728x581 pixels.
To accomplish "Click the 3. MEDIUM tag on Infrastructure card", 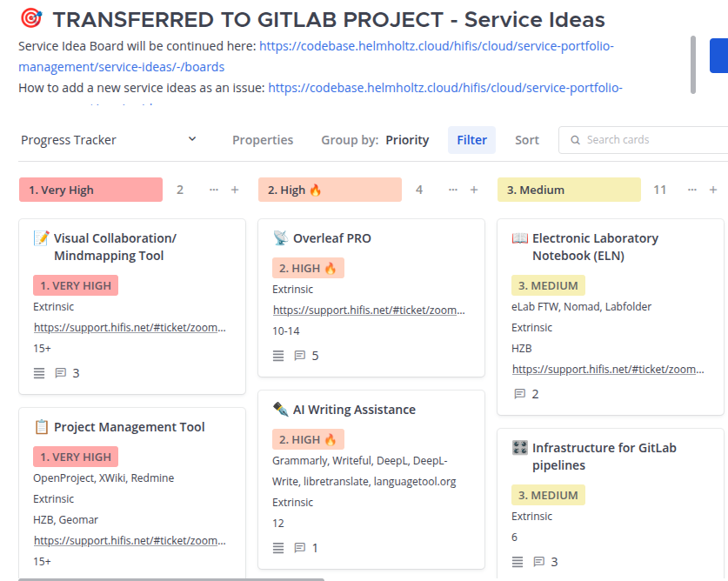I will tap(548, 495).
